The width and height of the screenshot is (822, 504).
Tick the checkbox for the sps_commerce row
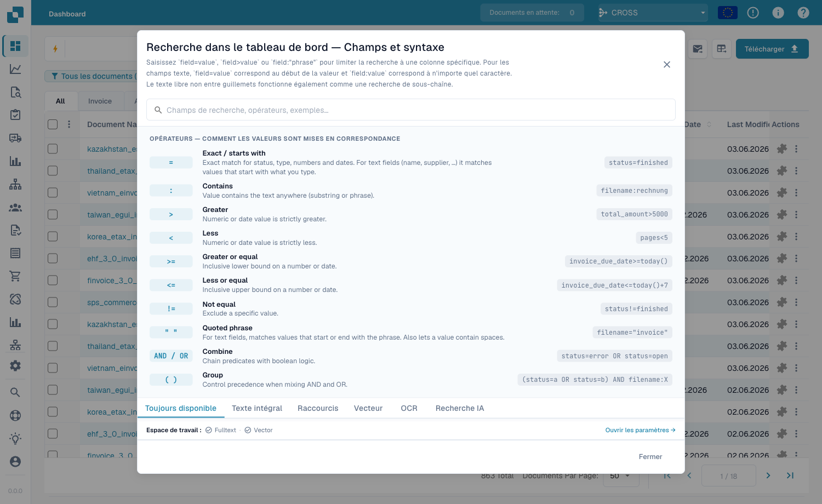tap(53, 302)
